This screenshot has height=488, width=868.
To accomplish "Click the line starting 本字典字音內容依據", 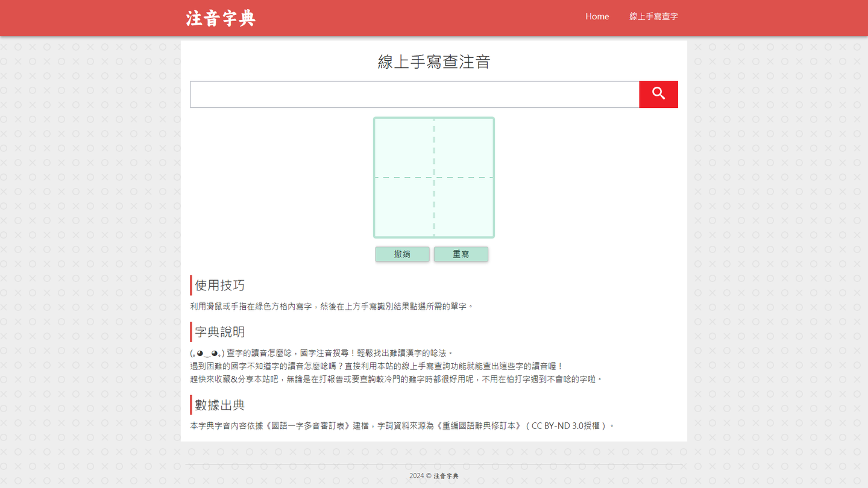I will [403, 425].
